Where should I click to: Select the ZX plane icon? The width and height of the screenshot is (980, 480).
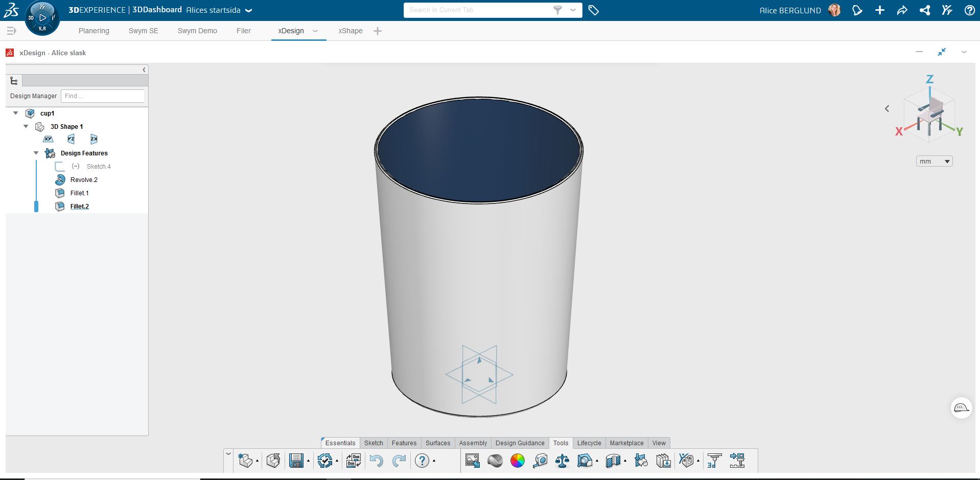point(94,139)
